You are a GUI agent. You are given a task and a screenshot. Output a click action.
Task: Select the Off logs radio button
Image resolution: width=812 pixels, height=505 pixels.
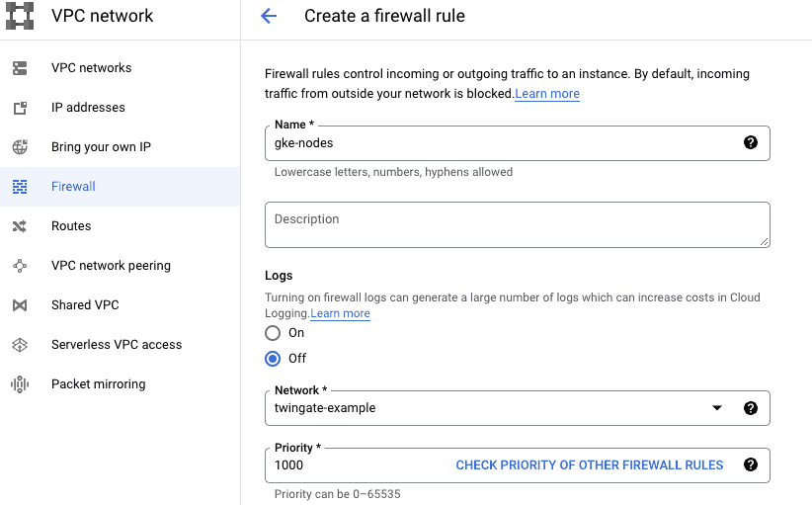273,358
